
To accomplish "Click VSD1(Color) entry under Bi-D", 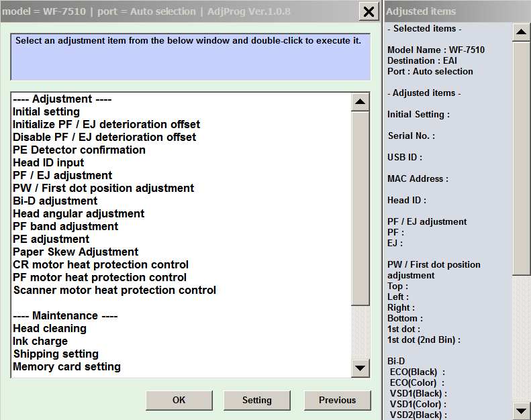I will [x=418, y=404].
